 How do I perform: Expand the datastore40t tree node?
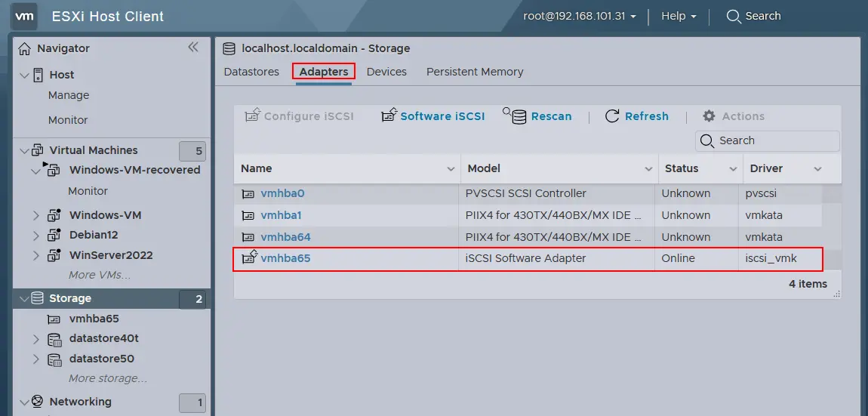pos(36,339)
